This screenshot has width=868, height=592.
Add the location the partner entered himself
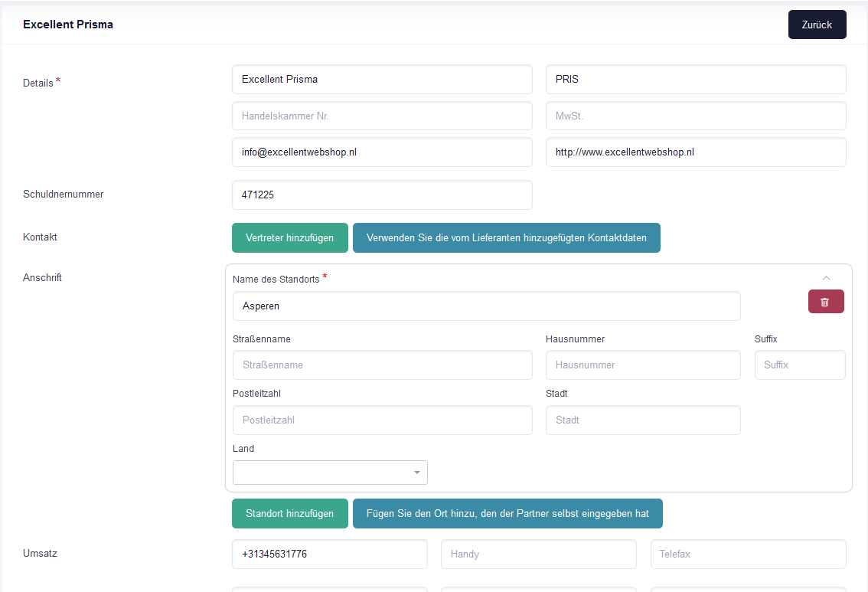[x=507, y=513]
